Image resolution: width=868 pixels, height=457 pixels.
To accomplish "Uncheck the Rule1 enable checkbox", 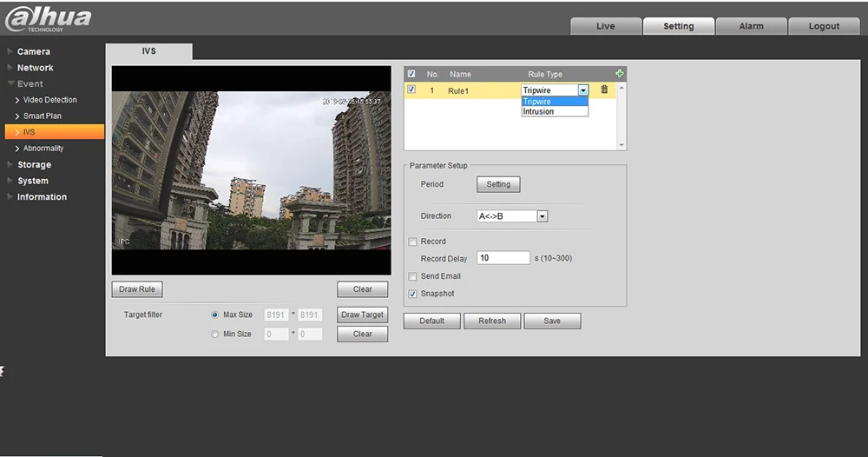I will (x=411, y=89).
